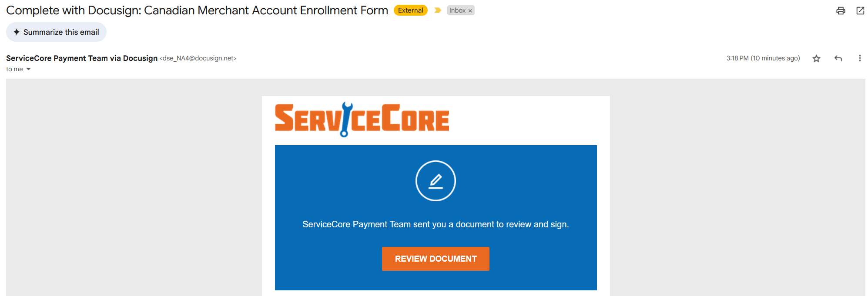Click the 3:18 PM timestamp
Screen dimensions: 868x296
[763, 58]
